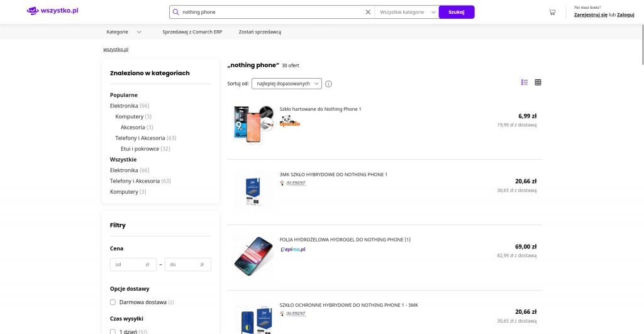Image resolution: width=644 pixels, height=334 pixels.
Task: Switch to grid view layout
Action: tap(538, 82)
